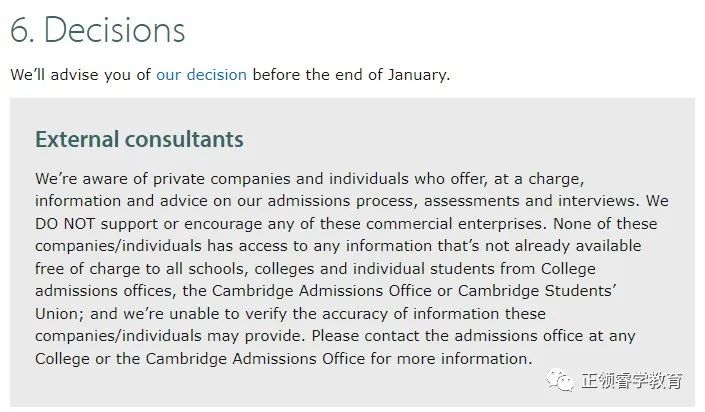This screenshot has width=705, height=412.
Task: Open the "our decision" hyperlink
Action: point(201,75)
